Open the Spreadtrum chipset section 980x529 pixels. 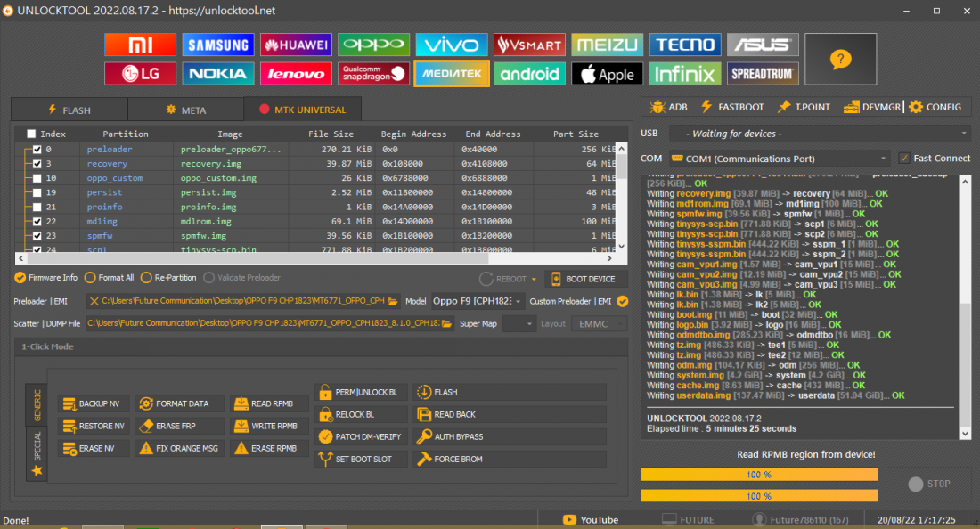[763, 74]
